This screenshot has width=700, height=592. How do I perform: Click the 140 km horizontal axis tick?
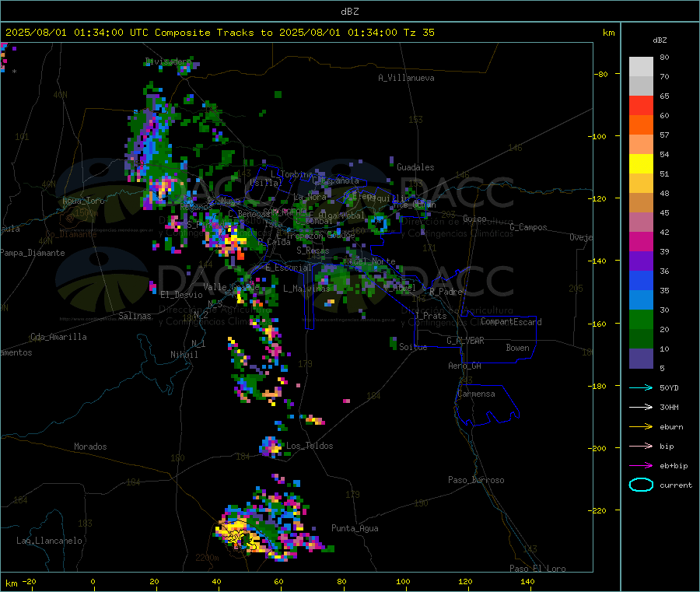[x=527, y=581]
